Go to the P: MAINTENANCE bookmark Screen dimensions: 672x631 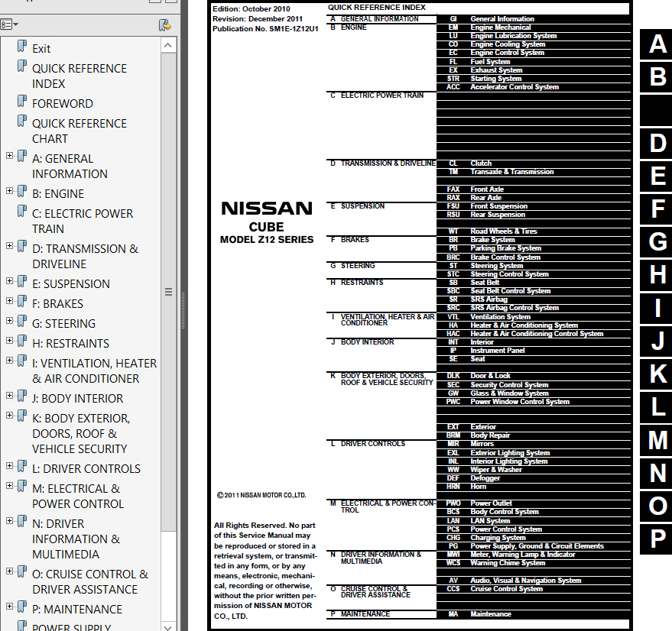[76, 609]
